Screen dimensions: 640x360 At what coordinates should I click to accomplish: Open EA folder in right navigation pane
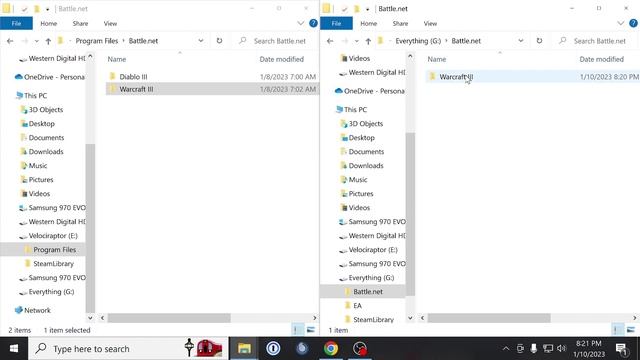point(353,305)
